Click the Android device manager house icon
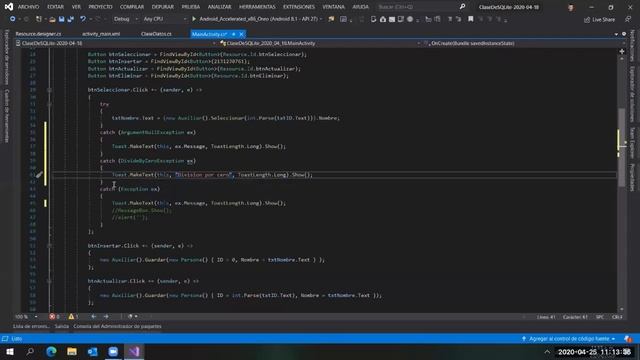This screenshot has height=360, width=640. click(382, 19)
